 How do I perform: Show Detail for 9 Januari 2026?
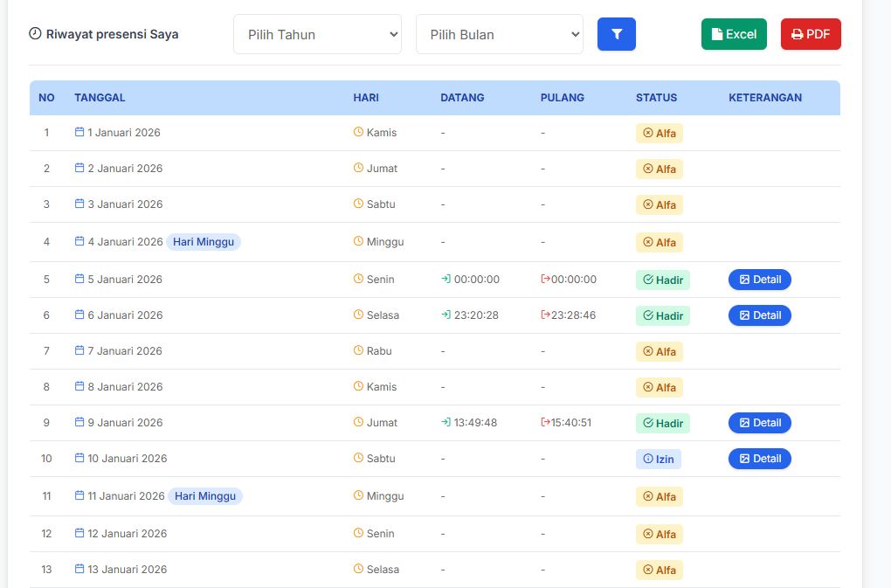coord(759,423)
